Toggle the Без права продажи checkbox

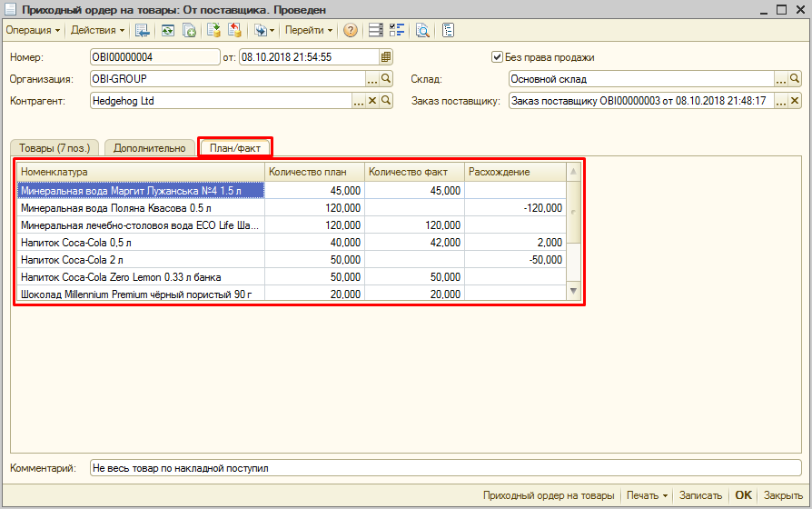pyautogui.click(x=497, y=57)
